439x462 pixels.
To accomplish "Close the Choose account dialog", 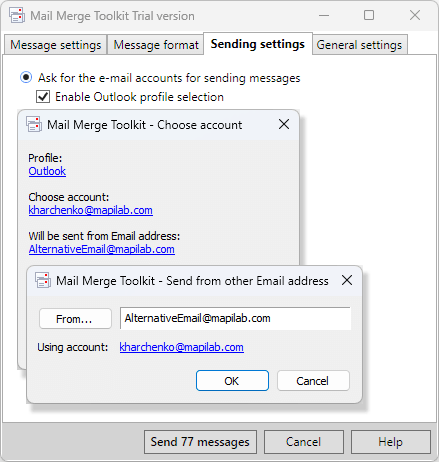I will (x=284, y=124).
